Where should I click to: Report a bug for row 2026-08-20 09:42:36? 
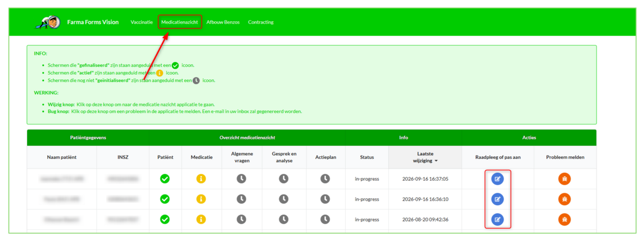[x=565, y=219]
